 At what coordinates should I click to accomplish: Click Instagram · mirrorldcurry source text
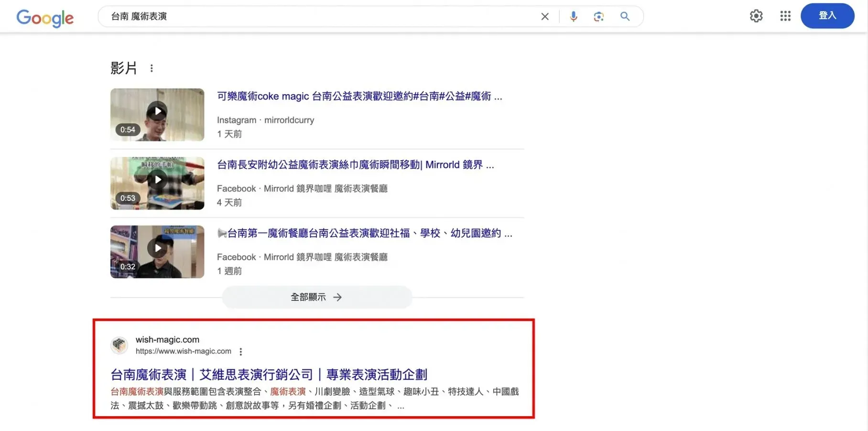265,120
